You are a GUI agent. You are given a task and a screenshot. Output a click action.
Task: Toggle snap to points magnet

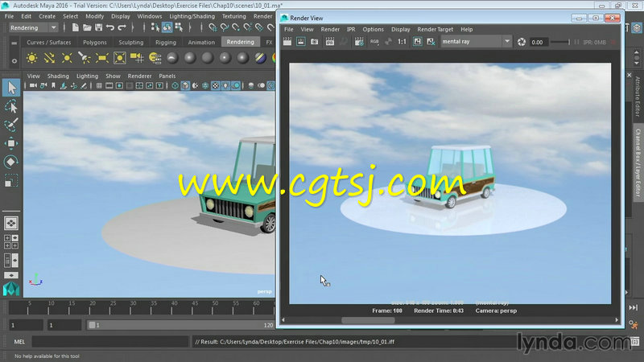click(x=236, y=27)
